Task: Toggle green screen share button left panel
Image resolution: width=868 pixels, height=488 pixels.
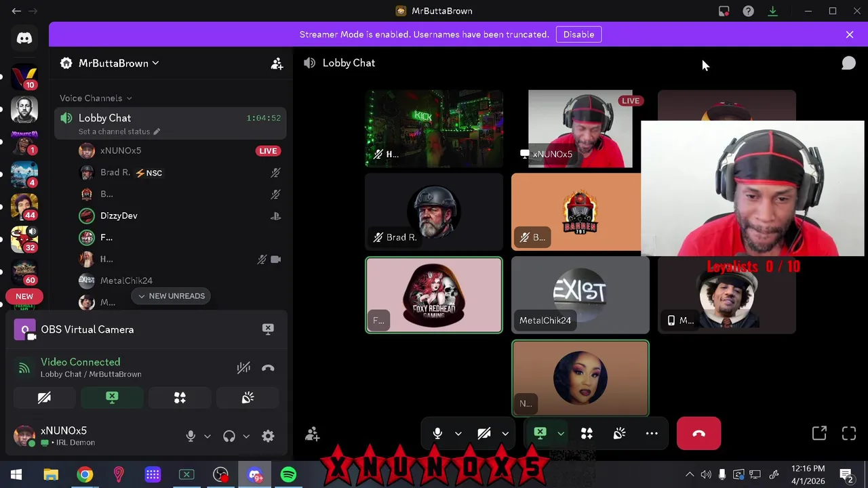Action: 112,398
